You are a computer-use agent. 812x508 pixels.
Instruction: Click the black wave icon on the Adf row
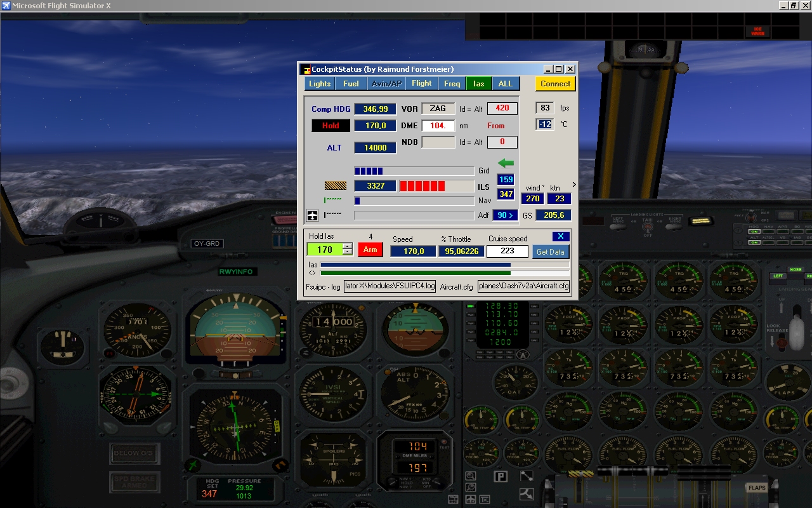click(x=332, y=215)
